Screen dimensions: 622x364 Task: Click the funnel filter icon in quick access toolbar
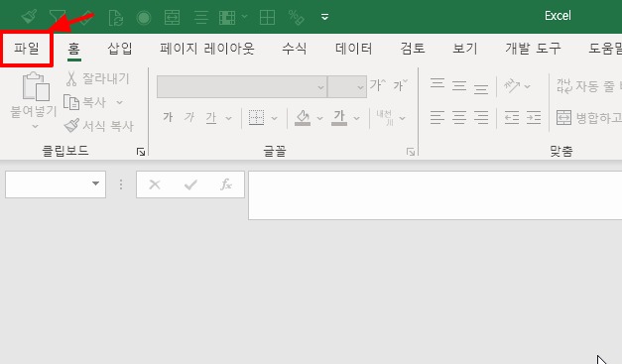(58, 17)
